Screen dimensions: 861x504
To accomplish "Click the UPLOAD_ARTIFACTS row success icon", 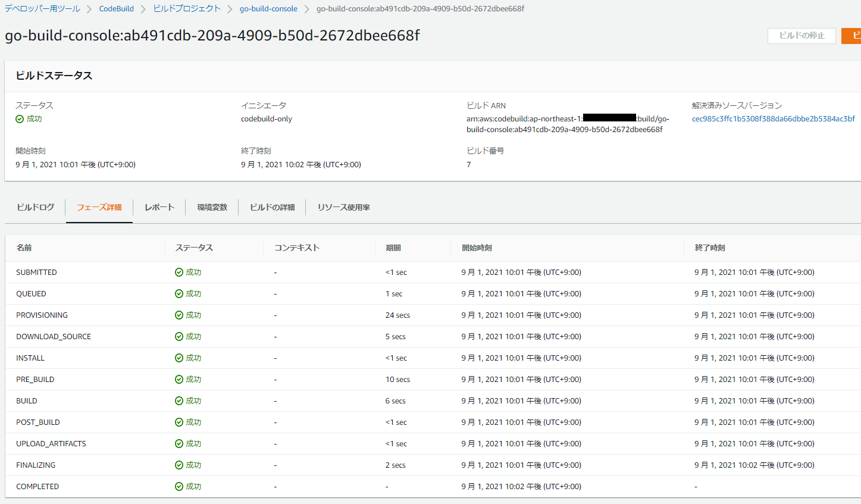I will 179,444.
